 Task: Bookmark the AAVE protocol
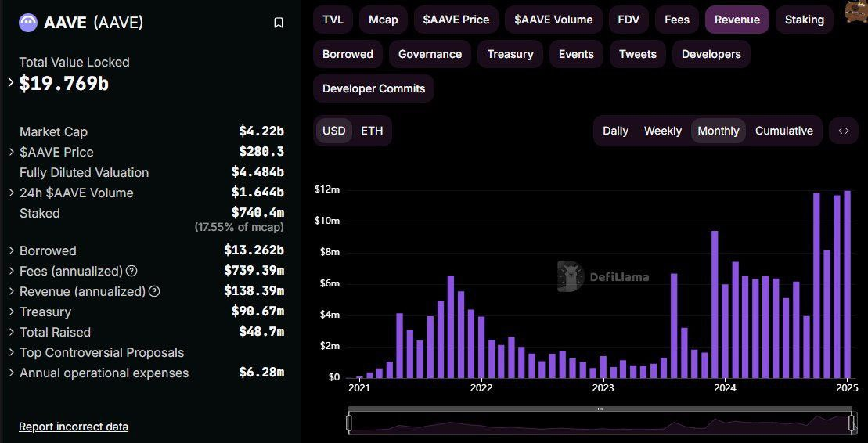point(279,23)
